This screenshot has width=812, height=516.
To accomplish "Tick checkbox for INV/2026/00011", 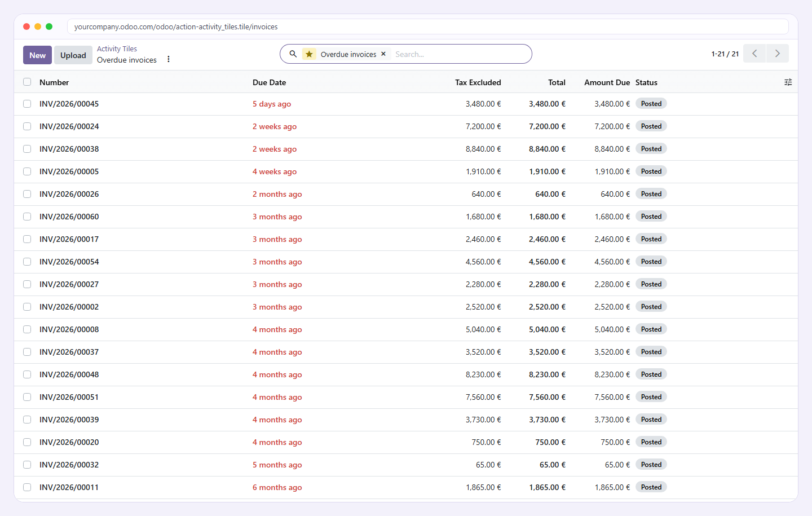I will coord(27,487).
